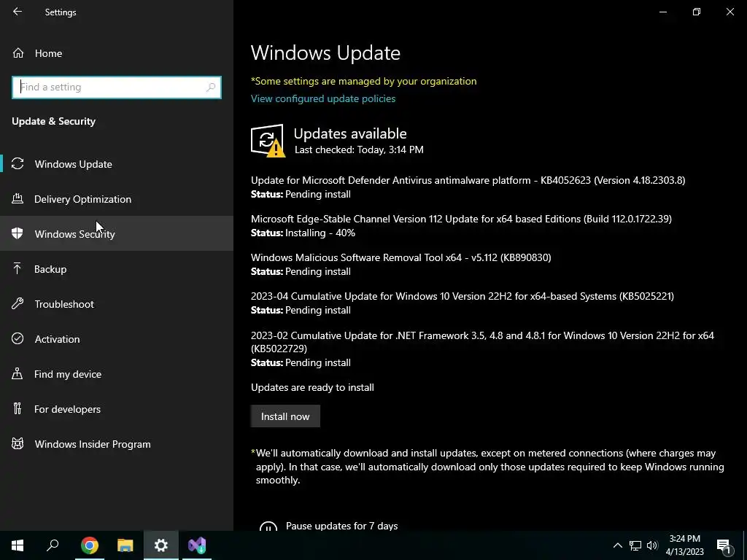Screen dimensions: 747x560
Task: Open the notification center icon
Action: point(724,546)
